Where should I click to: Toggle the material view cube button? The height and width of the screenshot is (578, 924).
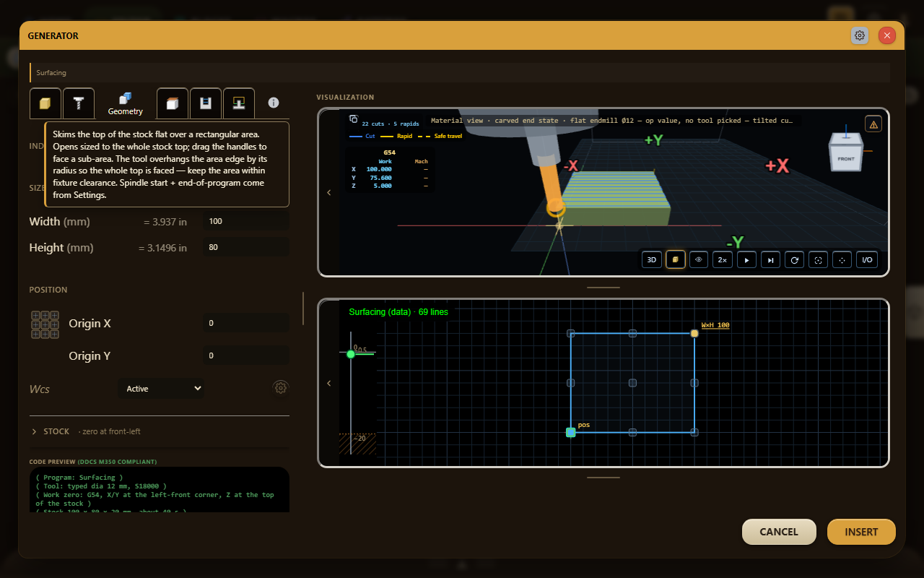[x=676, y=259]
